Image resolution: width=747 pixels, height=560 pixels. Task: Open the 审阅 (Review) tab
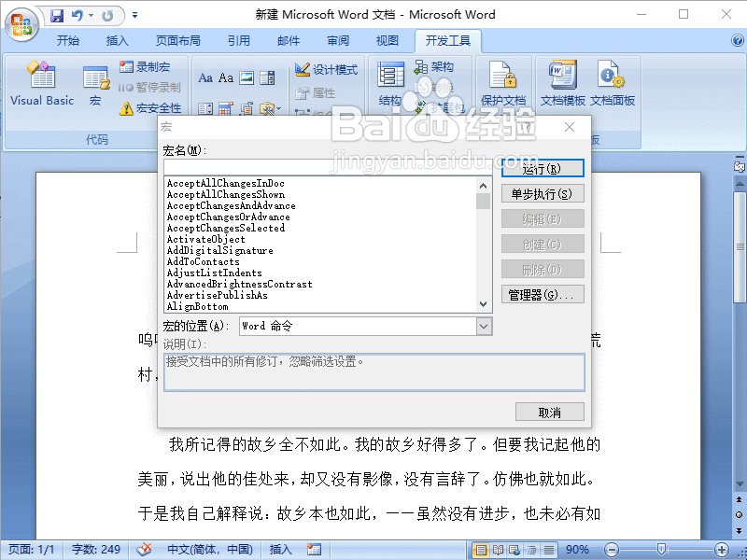(338, 41)
